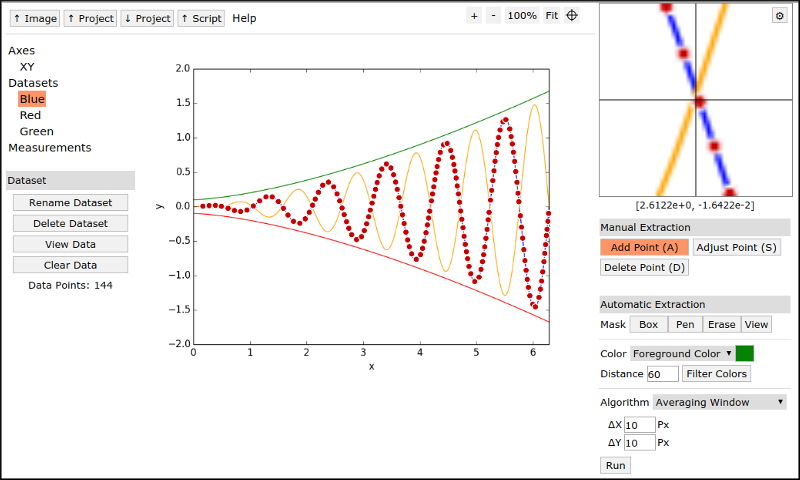
Task: Open the Foreground Color dropdown
Action: point(682,353)
